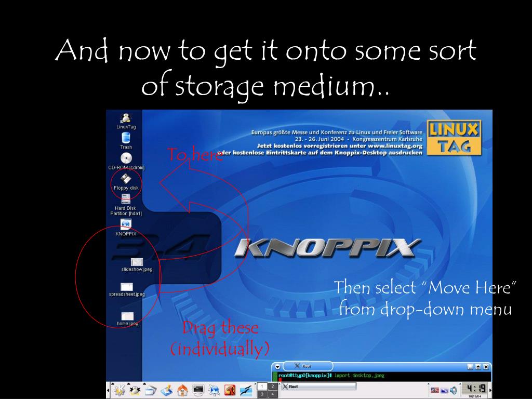Switch to virtual desktop 3

(262, 394)
